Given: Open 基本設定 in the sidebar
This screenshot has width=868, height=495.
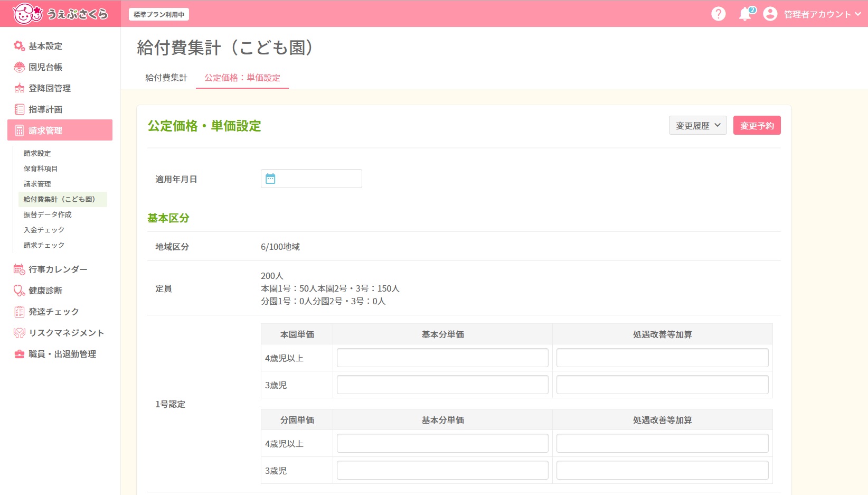Looking at the screenshot, I should [60, 46].
